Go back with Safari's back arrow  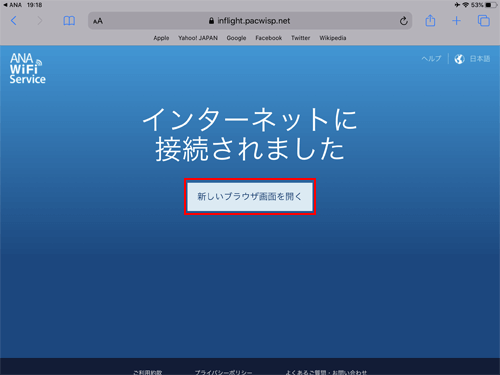click(x=14, y=21)
